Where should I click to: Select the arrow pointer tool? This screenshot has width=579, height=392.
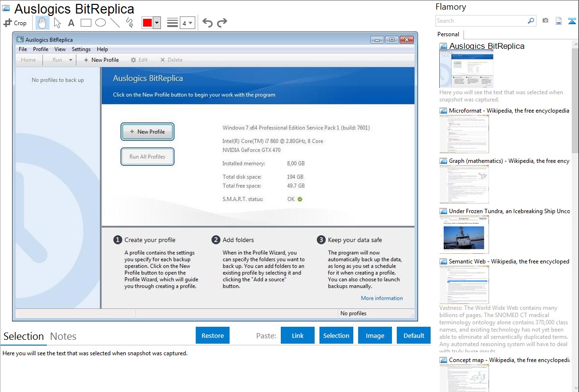[x=57, y=23]
